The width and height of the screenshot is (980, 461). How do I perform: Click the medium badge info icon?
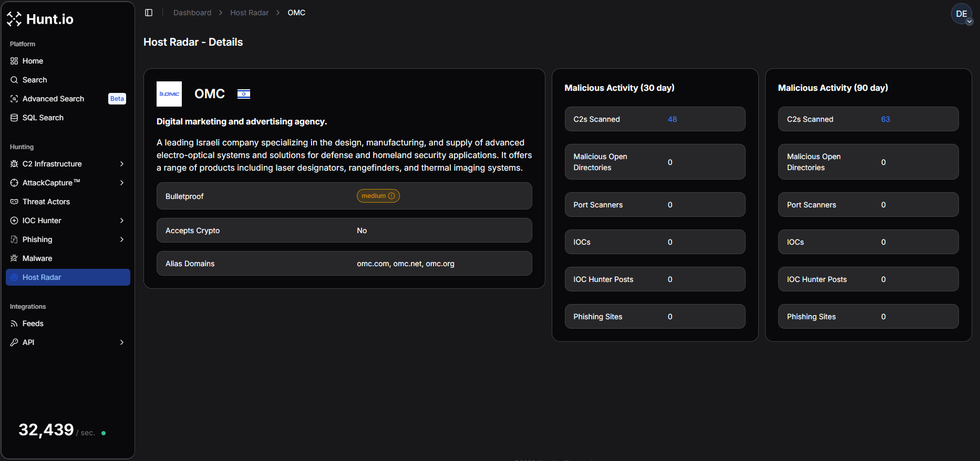point(391,196)
